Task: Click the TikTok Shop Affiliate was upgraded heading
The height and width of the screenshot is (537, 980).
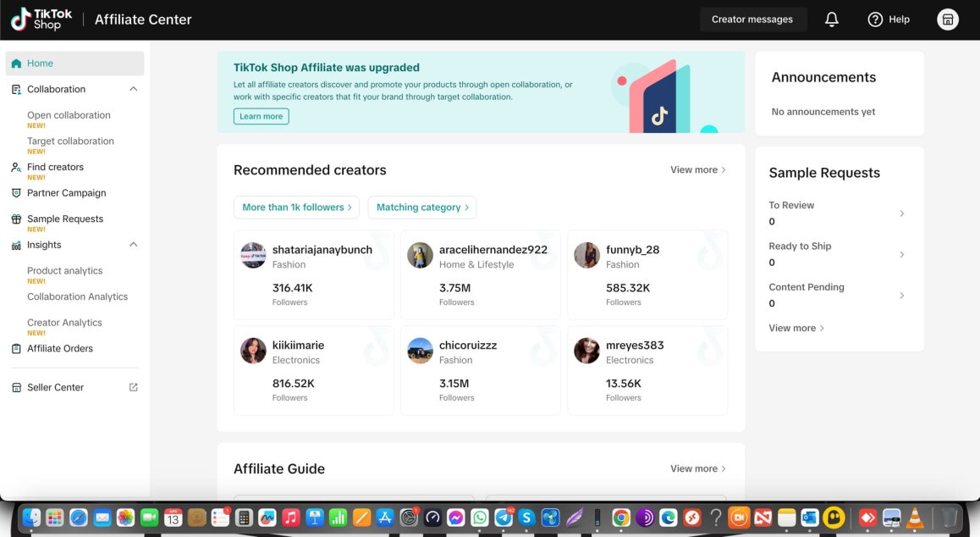Action: [327, 68]
